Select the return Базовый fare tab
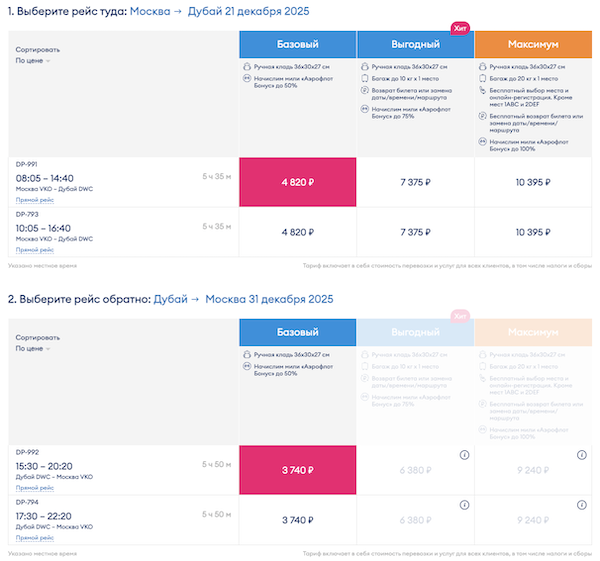Screen dimensions: 600x561 297,333
